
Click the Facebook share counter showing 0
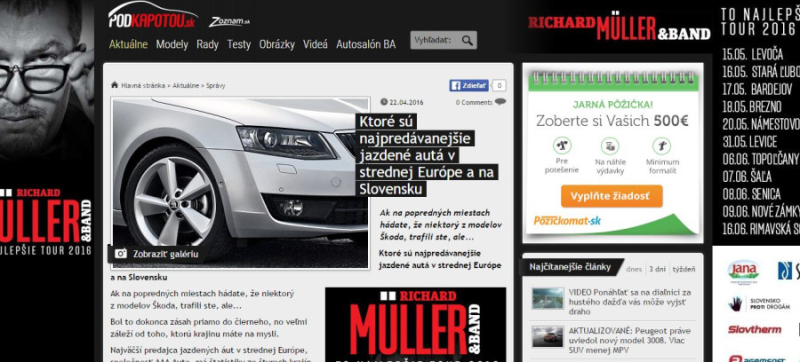click(498, 86)
